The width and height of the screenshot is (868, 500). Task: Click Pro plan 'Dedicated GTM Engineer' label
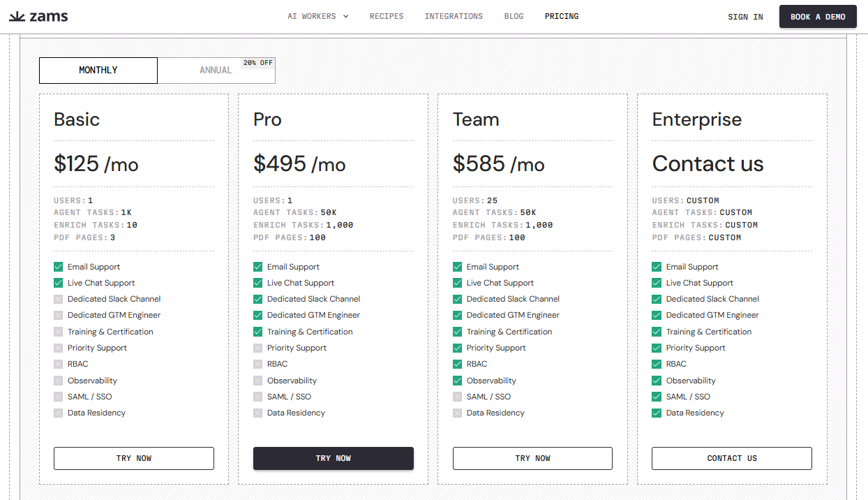point(313,315)
